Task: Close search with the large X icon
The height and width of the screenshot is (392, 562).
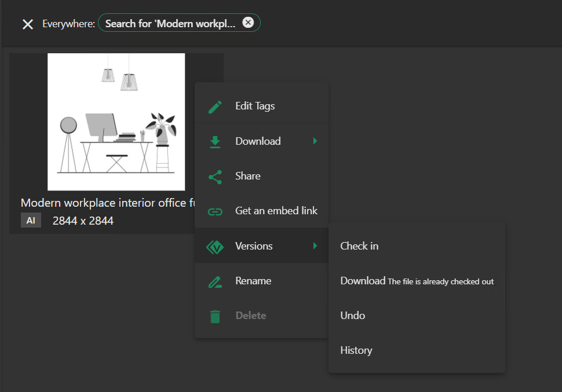Action: (x=27, y=24)
